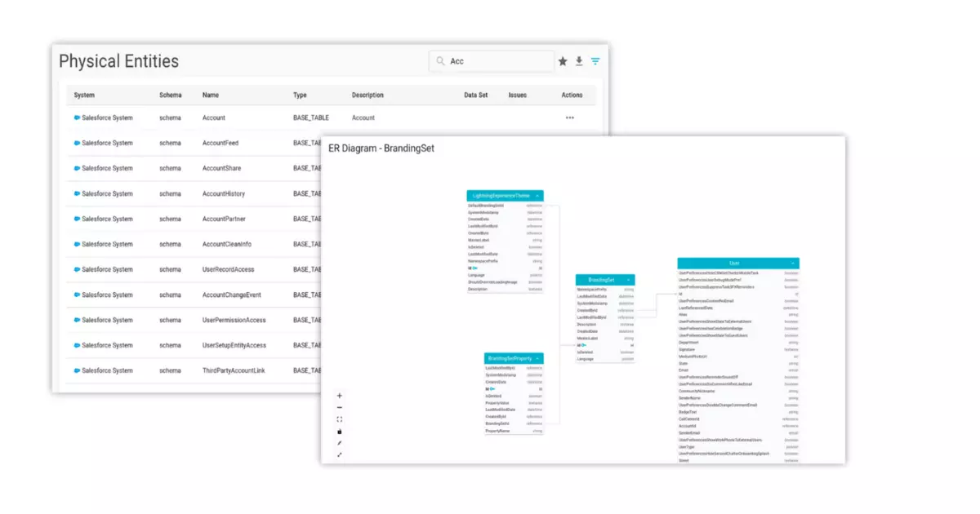Click BASE_TABLE type in Account row
This screenshot has height=514, width=980.
[x=311, y=117]
